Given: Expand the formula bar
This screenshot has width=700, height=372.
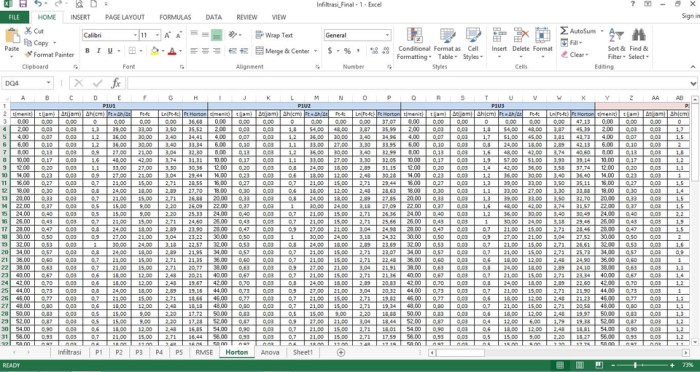Looking at the screenshot, I should tap(693, 83).
